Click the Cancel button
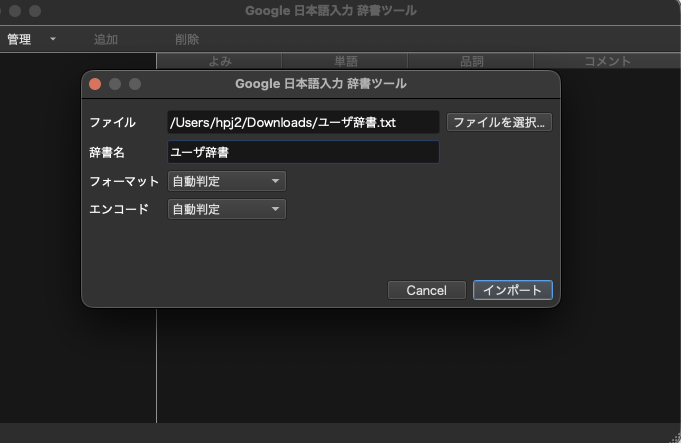This screenshot has width=681, height=443. [426, 290]
